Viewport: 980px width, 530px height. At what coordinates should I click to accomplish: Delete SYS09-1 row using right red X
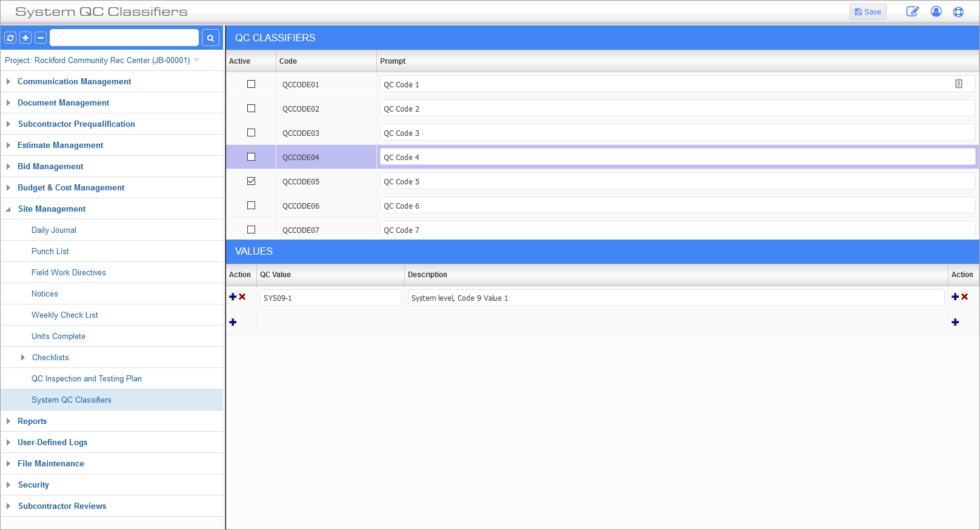[x=965, y=297]
